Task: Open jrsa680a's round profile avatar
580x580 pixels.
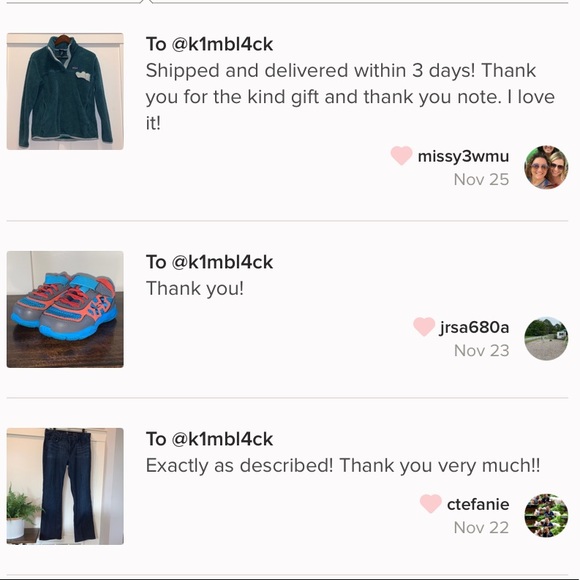Action: [x=546, y=338]
